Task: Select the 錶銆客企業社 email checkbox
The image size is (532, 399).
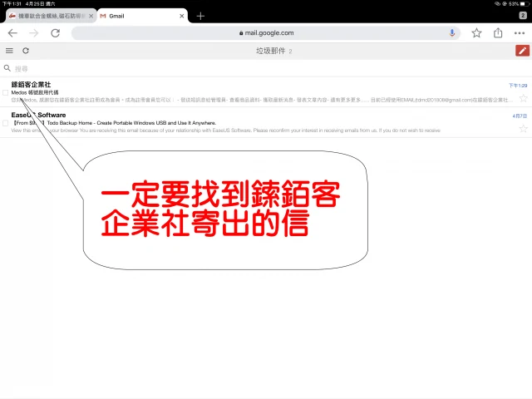Action: [x=6, y=92]
